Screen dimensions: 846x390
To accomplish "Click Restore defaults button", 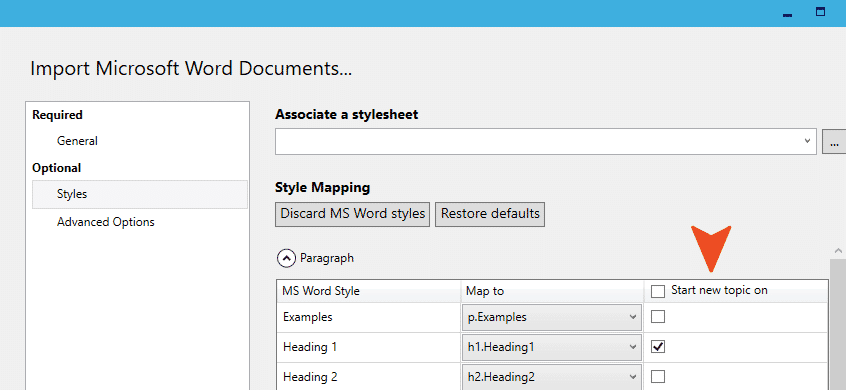I will pyautogui.click(x=490, y=214).
